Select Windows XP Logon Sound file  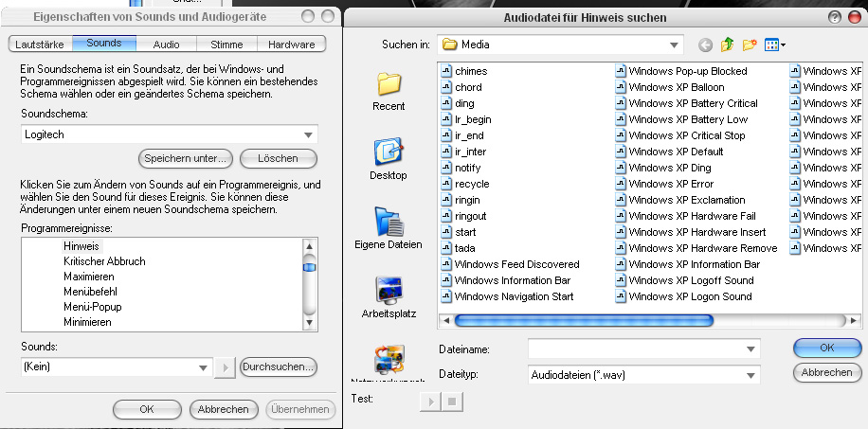(x=683, y=296)
